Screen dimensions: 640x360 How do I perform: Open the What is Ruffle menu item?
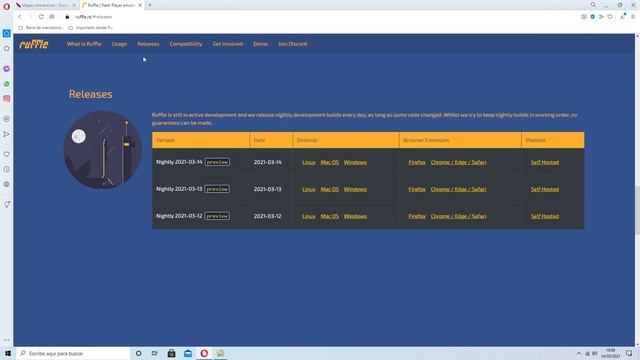tap(84, 44)
